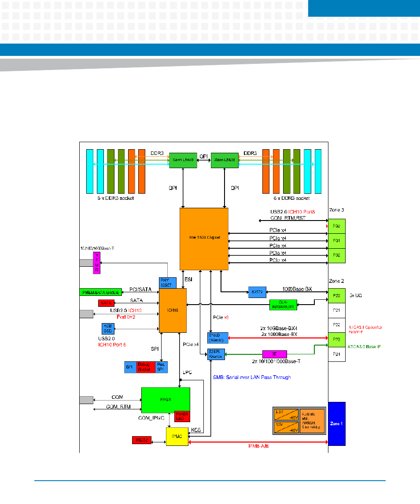
Task: Select the P32 connector block
Action: click(337, 256)
